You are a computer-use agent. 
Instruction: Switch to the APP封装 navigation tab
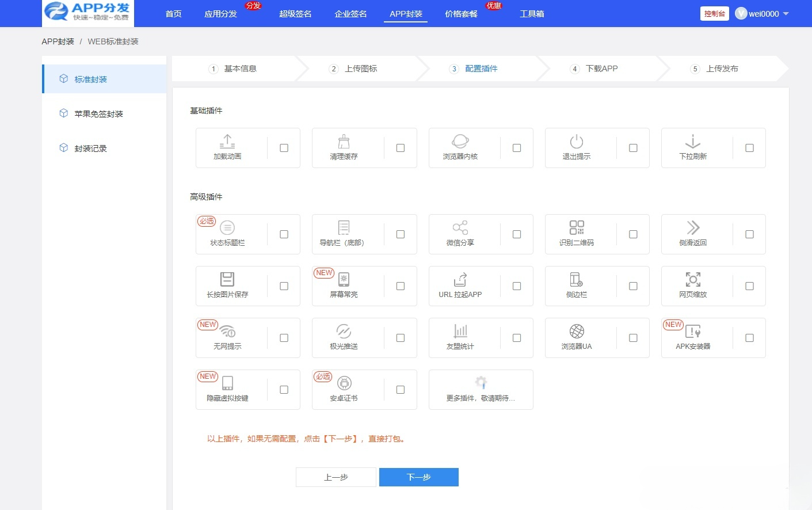pos(405,13)
